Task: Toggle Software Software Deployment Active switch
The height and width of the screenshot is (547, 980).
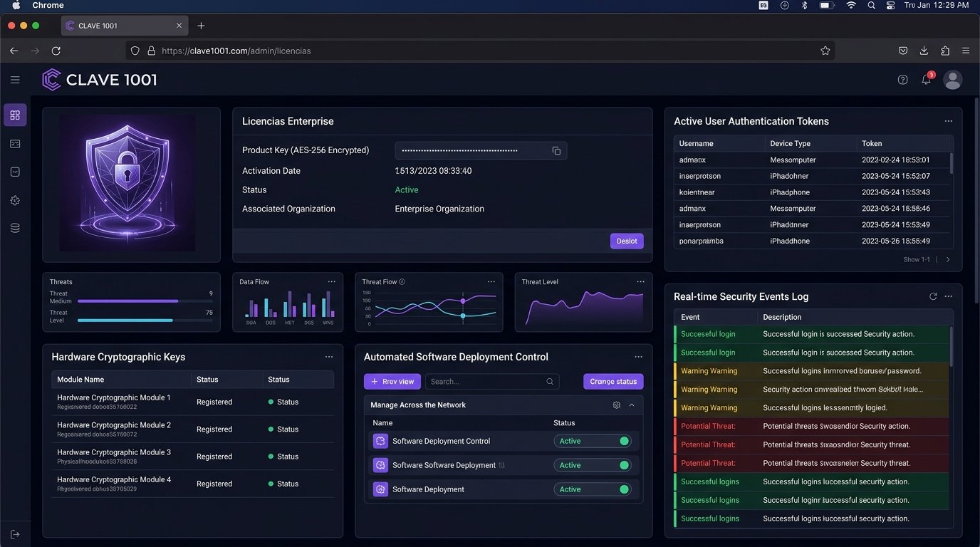Action: (593, 465)
